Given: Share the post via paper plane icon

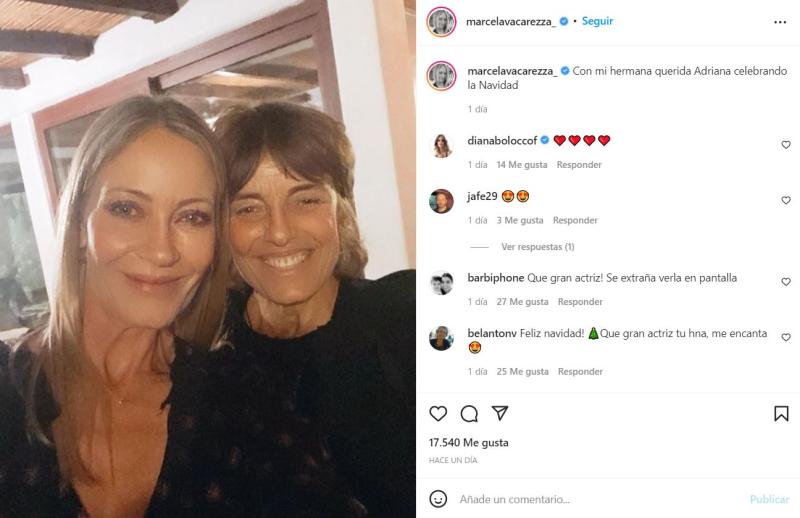Looking at the screenshot, I should 500,413.
